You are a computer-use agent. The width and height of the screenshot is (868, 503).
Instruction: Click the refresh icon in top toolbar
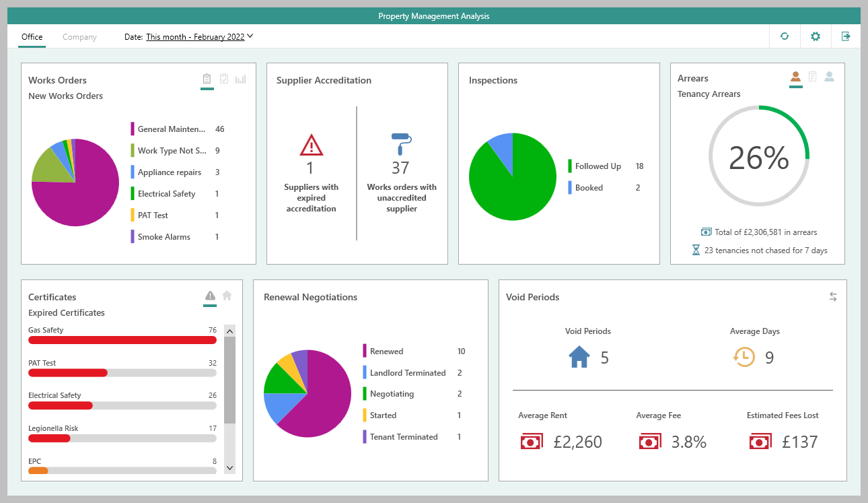785,36
